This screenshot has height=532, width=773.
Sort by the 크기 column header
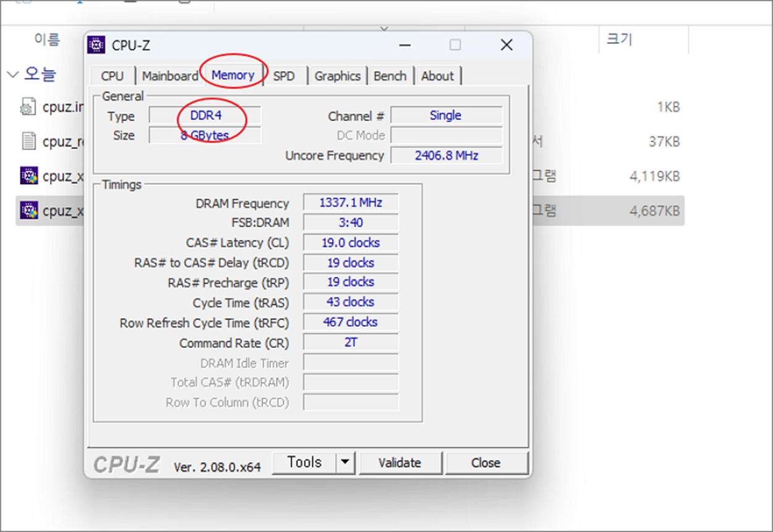point(620,40)
